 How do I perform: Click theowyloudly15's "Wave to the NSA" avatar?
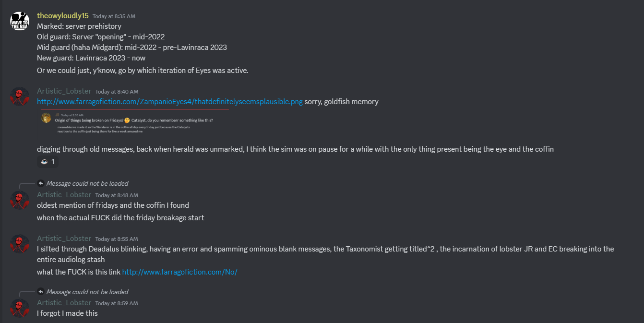[20, 21]
